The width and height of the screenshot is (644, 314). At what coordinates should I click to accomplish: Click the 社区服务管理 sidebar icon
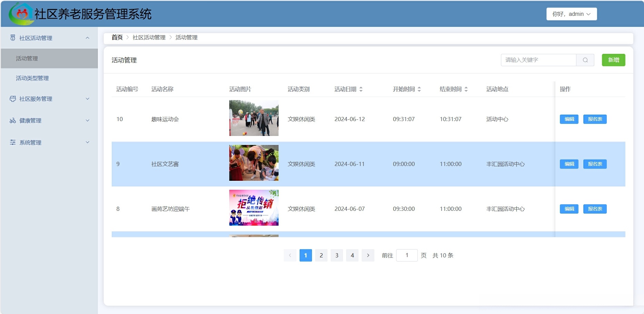tap(13, 99)
